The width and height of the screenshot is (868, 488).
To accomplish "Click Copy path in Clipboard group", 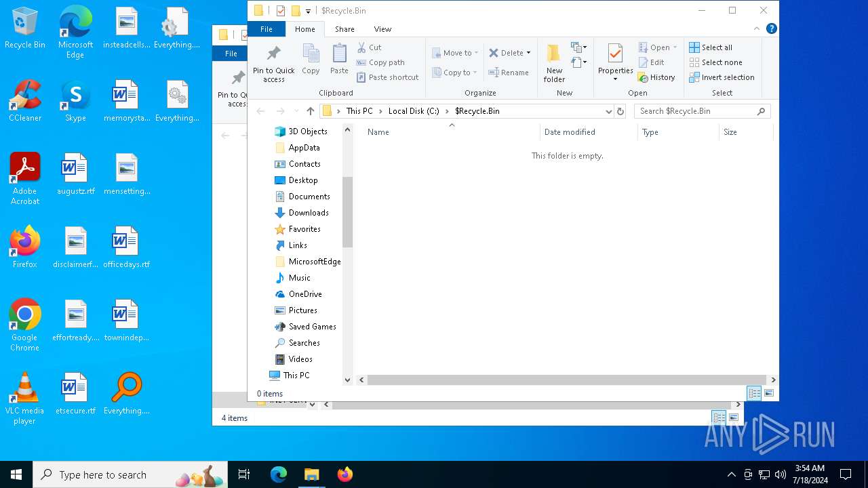I will [x=380, y=62].
